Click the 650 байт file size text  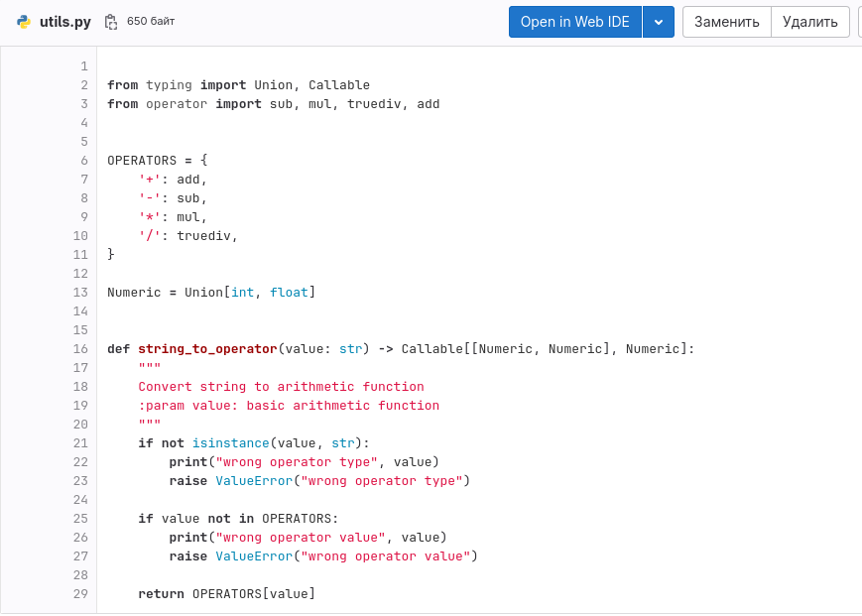[x=151, y=22]
